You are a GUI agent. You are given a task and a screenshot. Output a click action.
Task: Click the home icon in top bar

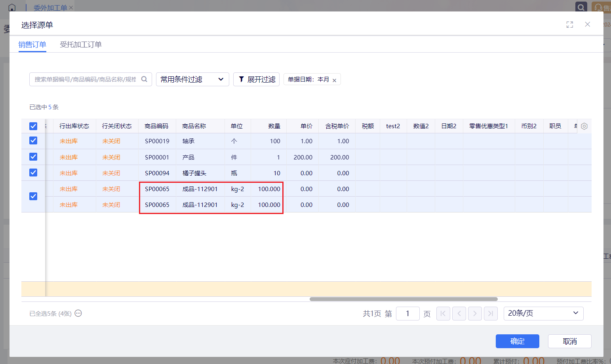coord(12,8)
